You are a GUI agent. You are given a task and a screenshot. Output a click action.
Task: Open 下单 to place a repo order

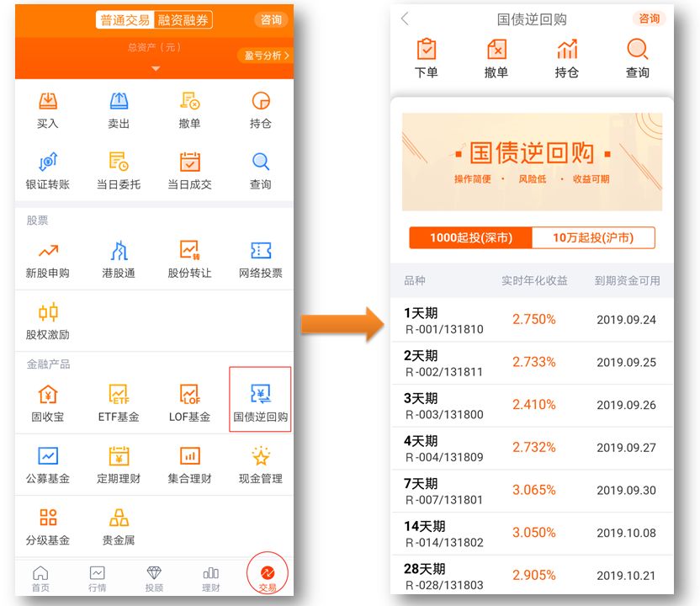tap(427, 56)
